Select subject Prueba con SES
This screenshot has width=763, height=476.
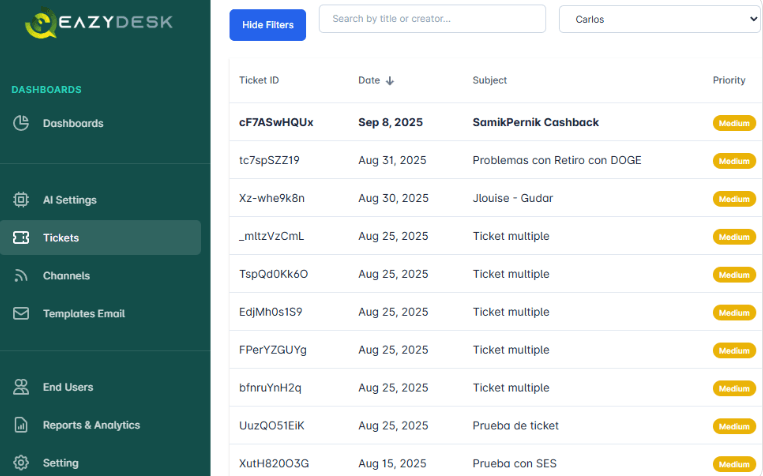pos(514,463)
